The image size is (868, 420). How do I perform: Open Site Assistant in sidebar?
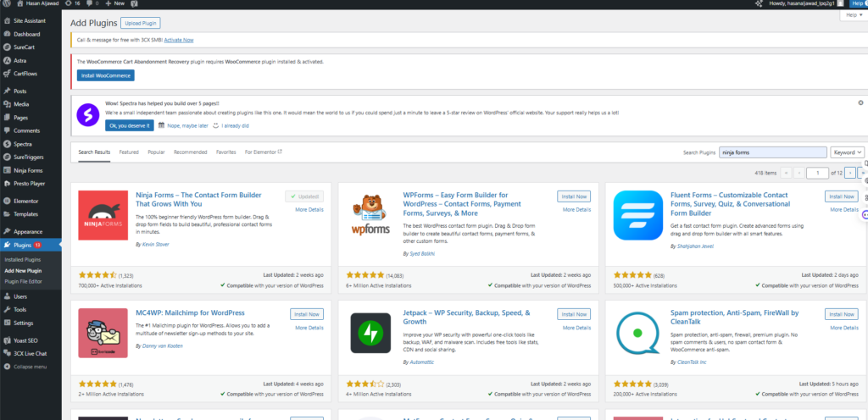[31, 21]
